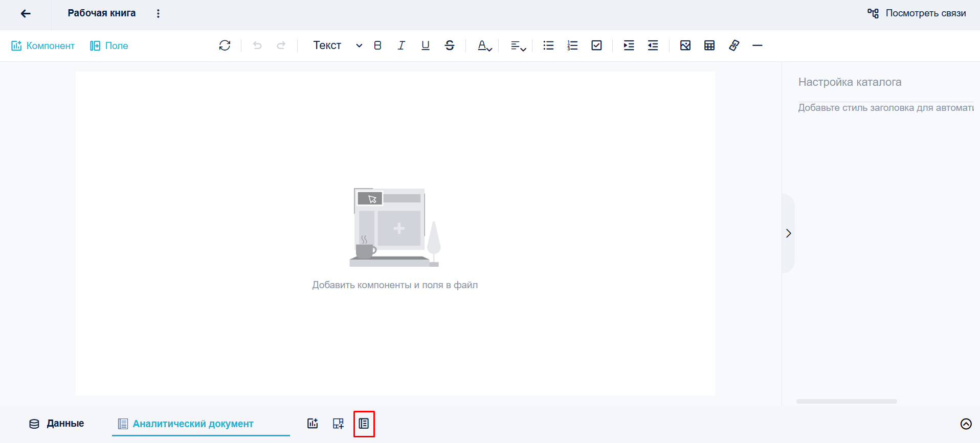This screenshot has height=443, width=980.
Task: Toggle bold formatting
Action: [x=377, y=45]
